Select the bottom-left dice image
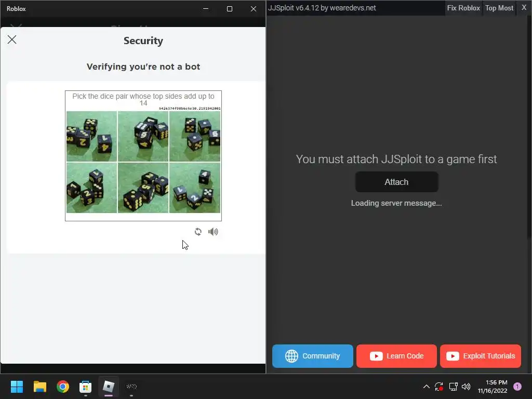 click(91, 188)
